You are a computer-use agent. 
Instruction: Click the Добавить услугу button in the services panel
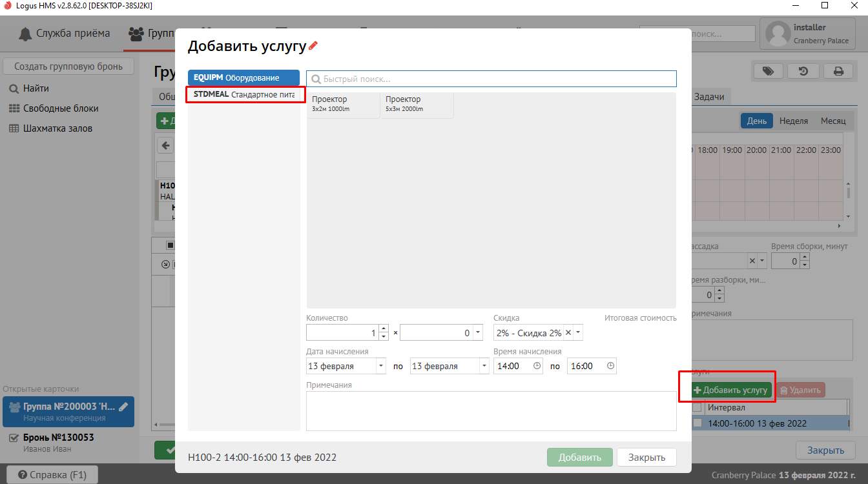click(x=730, y=390)
